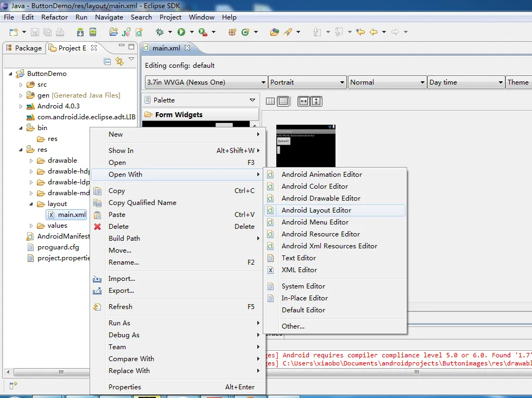Screen dimensions: 532x398
Task: Click the Refactor menu in menu bar
Action: pos(55,17)
